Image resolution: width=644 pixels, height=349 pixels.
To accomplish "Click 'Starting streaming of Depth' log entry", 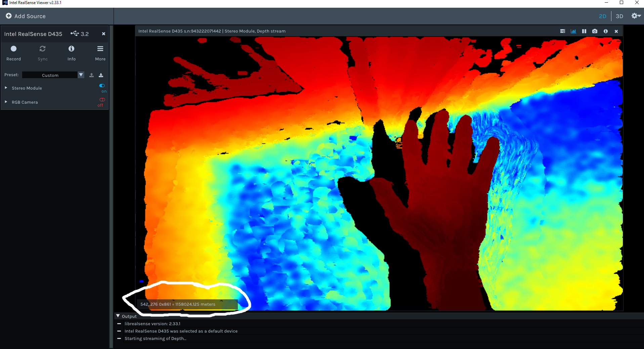I will pos(155,339).
